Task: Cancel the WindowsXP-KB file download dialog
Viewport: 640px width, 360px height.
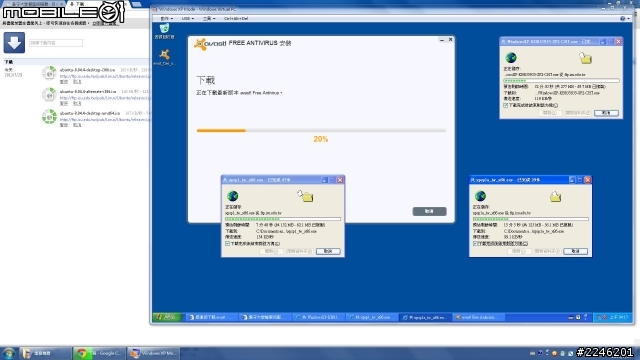Action: tap(606, 113)
